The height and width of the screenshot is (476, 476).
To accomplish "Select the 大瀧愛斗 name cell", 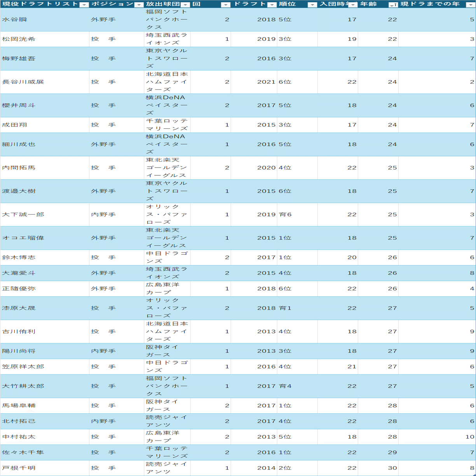I will (x=45, y=273).
